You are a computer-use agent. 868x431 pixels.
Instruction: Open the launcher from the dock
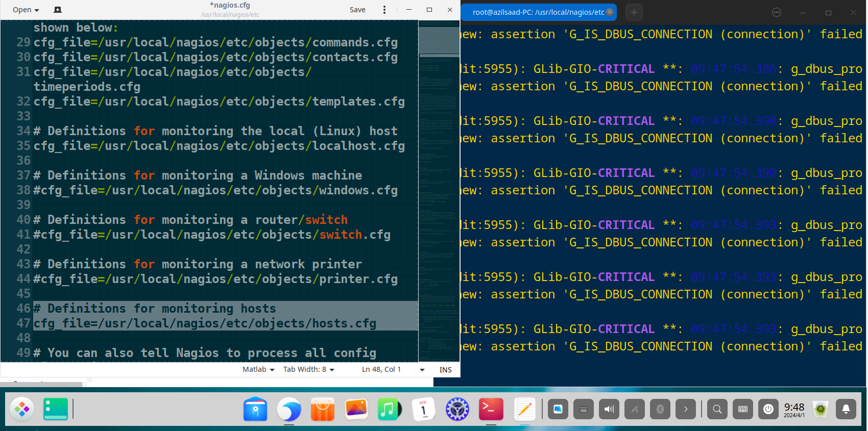(x=22, y=409)
